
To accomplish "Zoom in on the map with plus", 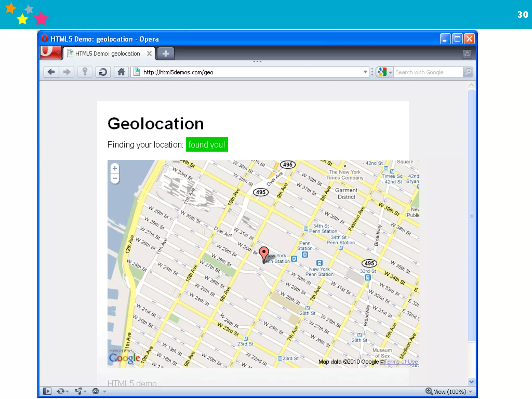I will point(115,168).
